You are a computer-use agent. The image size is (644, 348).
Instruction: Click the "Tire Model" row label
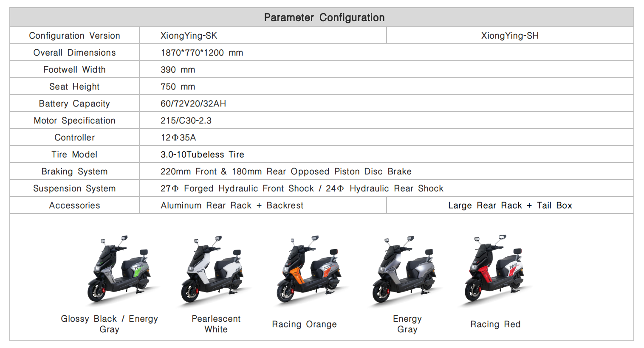[74, 154]
